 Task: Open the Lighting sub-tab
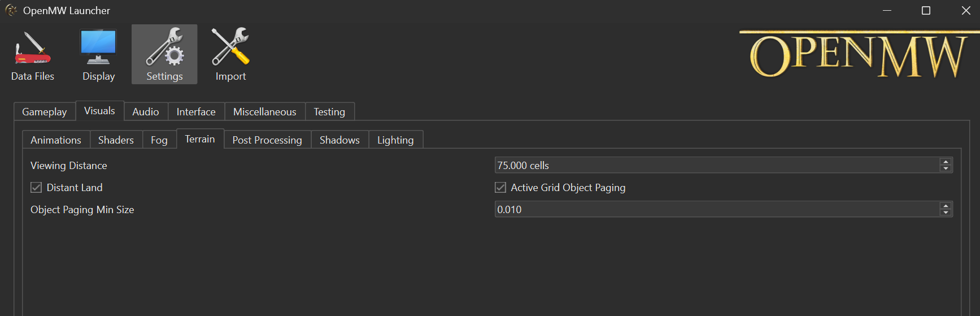[395, 140]
